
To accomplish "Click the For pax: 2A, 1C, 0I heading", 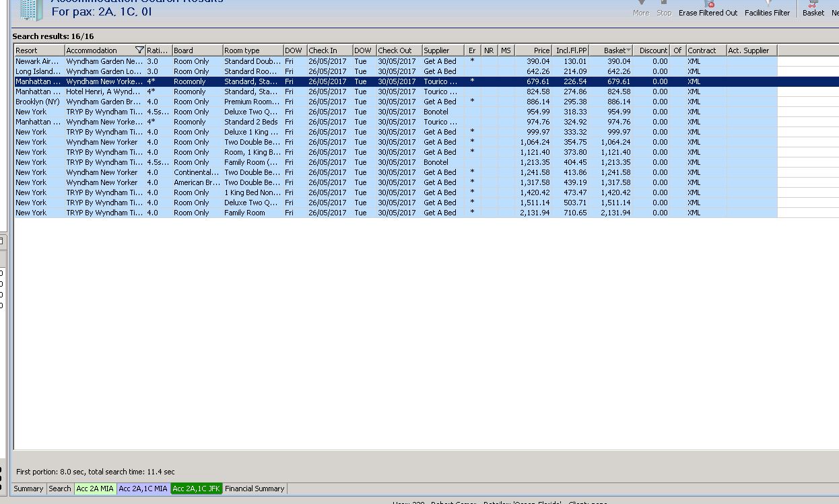I will point(102,12).
